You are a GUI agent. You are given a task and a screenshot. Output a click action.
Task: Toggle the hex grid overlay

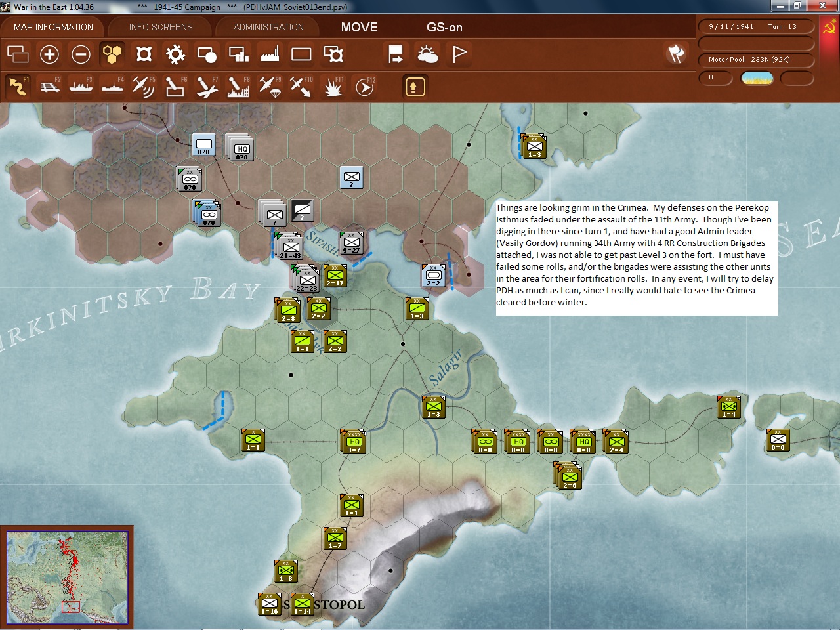[x=112, y=54]
